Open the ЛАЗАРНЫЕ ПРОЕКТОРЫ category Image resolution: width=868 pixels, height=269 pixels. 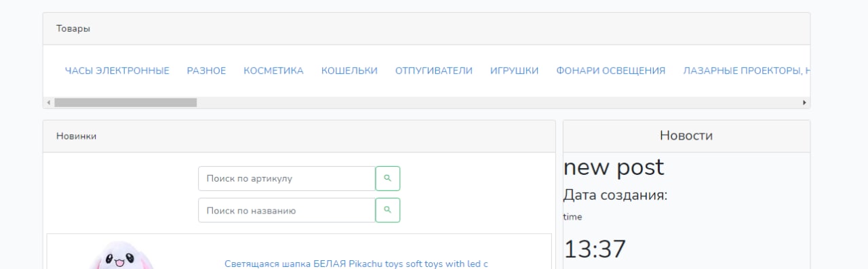(746, 70)
